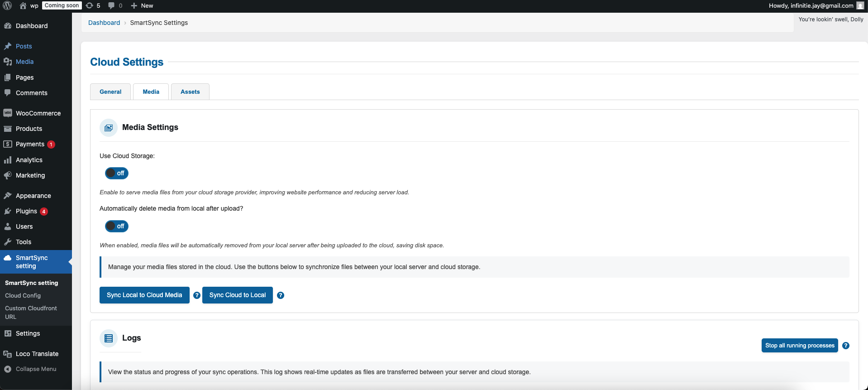This screenshot has width=868, height=390.
Task: Click the Payments notification badge showing 1
Action: [x=51, y=144]
